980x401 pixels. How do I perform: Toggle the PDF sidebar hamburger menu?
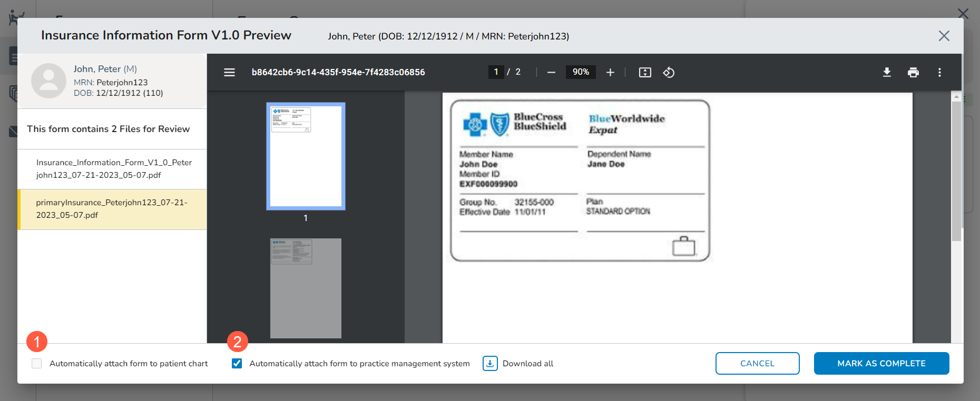click(x=229, y=73)
